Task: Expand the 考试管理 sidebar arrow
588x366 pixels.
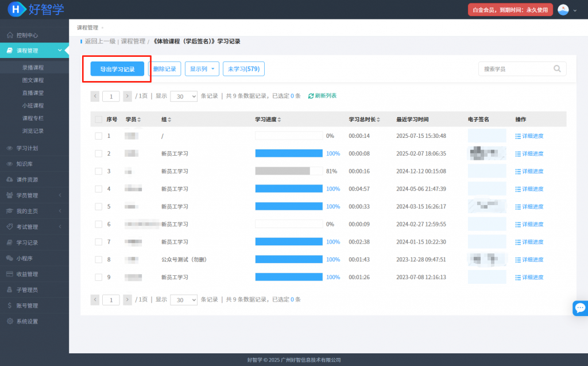Action: [x=60, y=227]
